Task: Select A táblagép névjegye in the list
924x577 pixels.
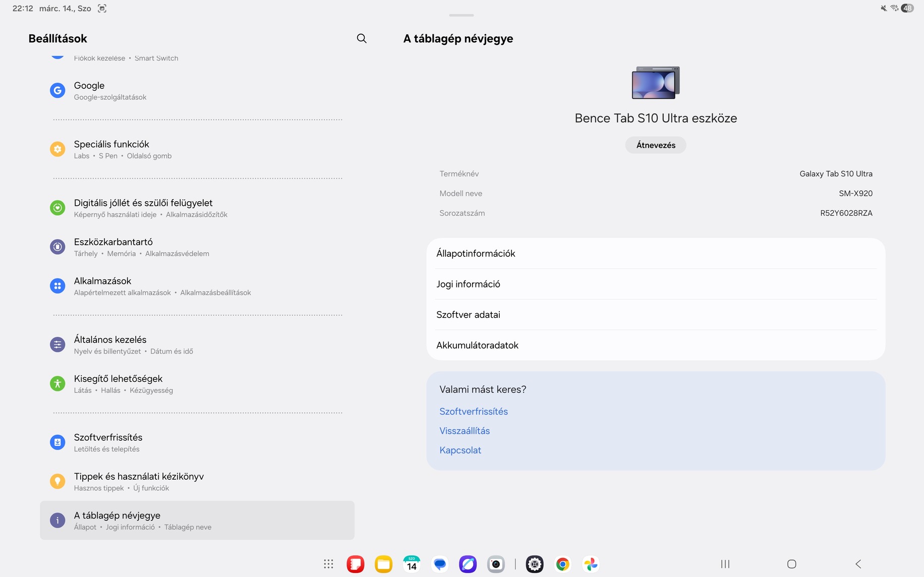Action: (x=197, y=520)
